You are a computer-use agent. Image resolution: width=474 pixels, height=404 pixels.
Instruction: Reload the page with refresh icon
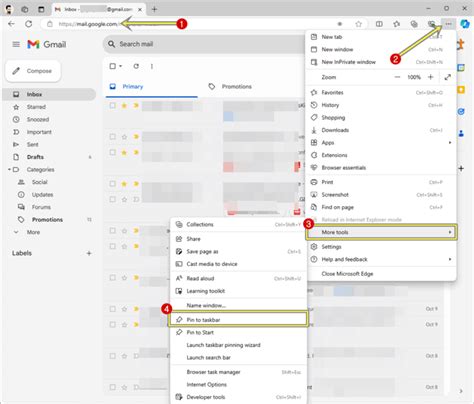click(29, 24)
